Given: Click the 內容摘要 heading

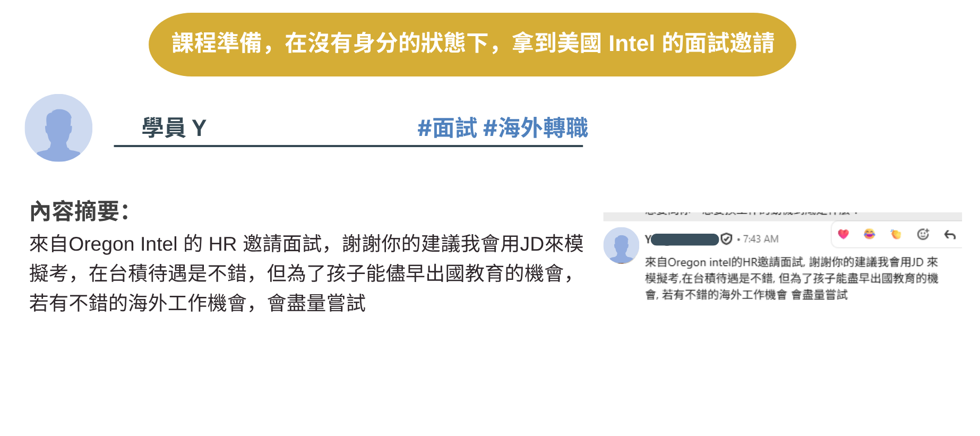Looking at the screenshot, I should [x=79, y=211].
